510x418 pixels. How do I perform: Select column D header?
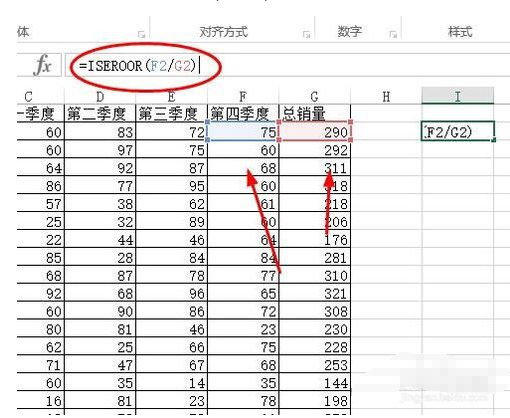pyautogui.click(x=100, y=97)
